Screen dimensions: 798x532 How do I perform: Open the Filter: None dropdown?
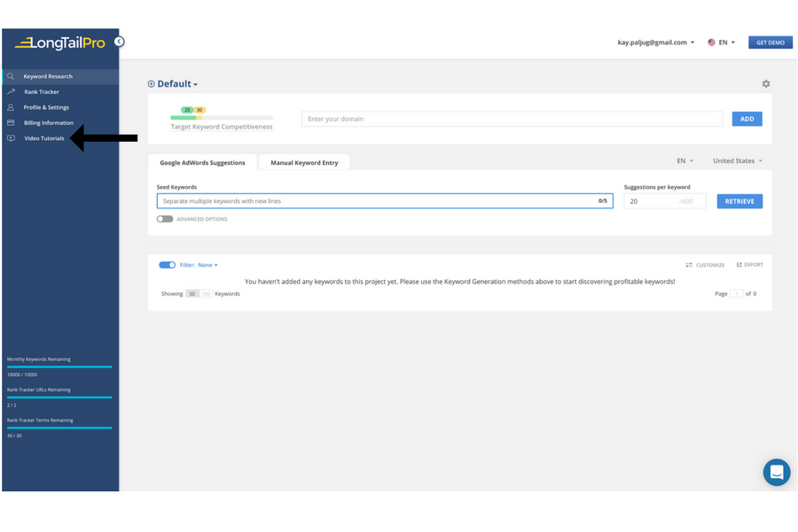coord(199,265)
